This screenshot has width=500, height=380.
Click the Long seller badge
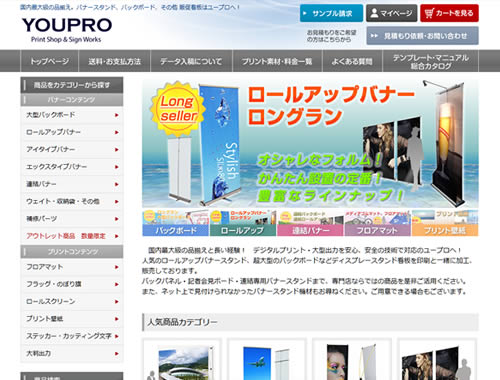[x=178, y=109]
